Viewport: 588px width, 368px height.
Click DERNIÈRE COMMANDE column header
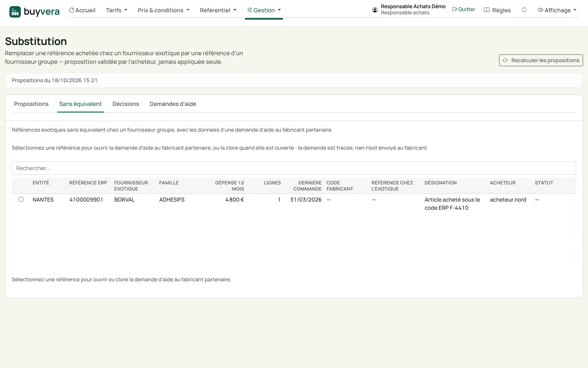click(307, 186)
